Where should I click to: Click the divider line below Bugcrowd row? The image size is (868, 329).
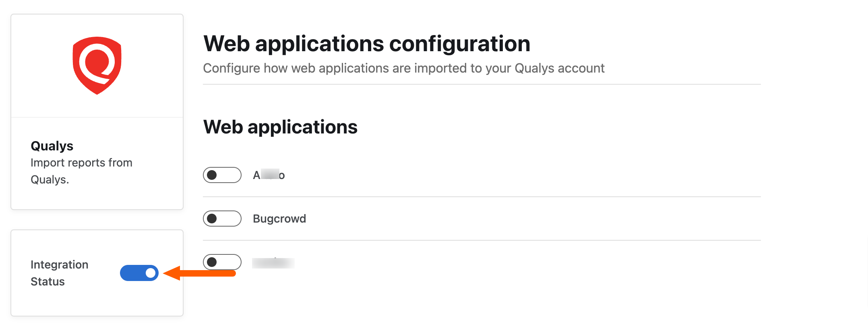click(x=482, y=240)
